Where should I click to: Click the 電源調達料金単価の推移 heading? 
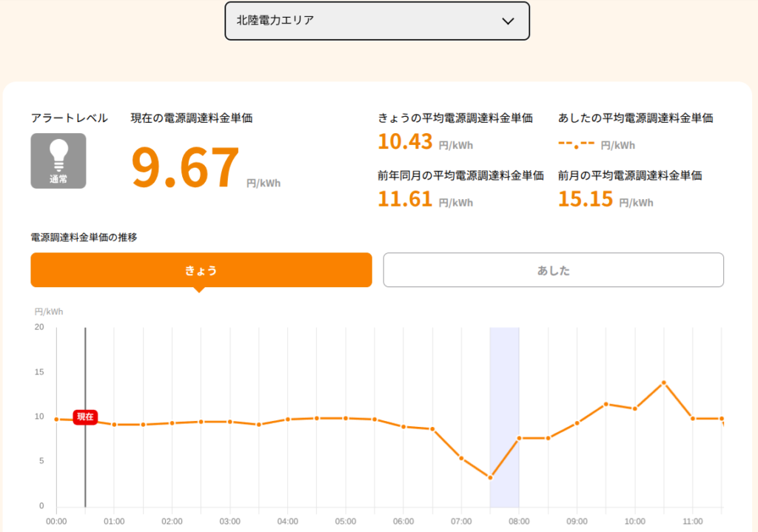coord(84,238)
